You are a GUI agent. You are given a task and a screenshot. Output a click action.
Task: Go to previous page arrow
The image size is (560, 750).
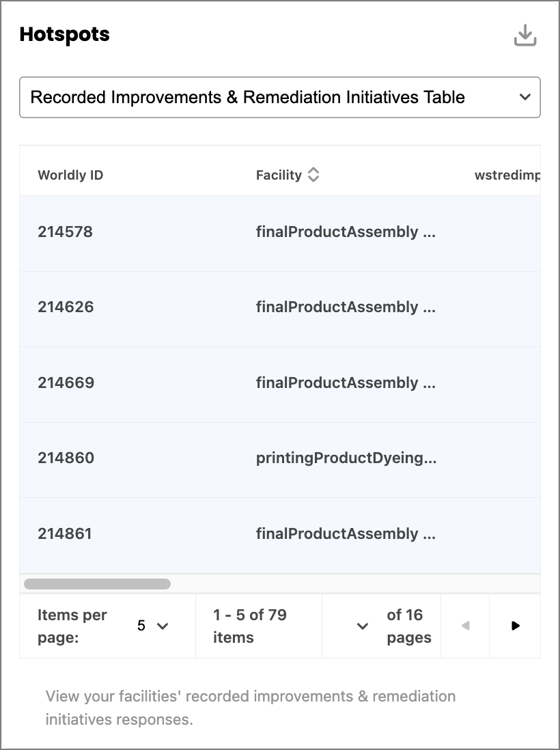(465, 626)
